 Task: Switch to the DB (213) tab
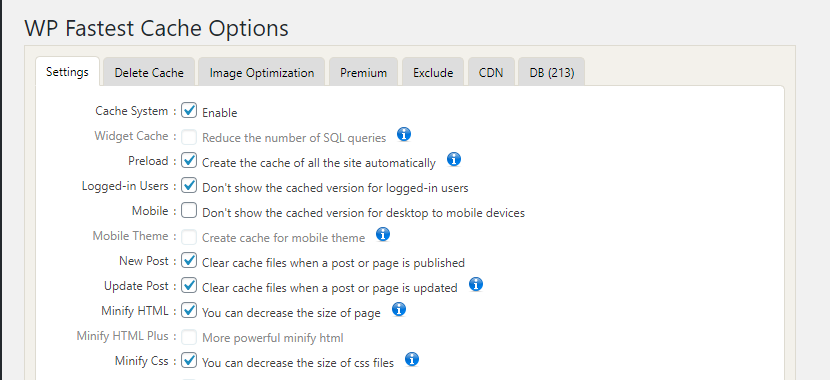pos(552,73)
